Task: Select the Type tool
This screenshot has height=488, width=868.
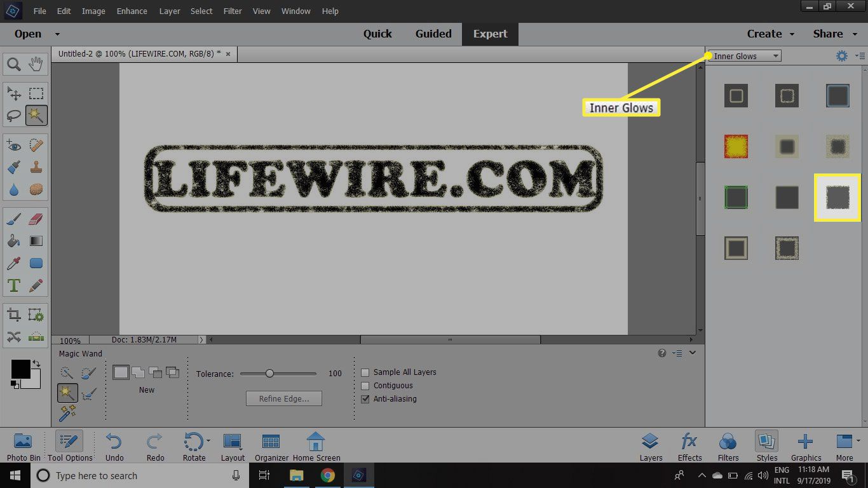Action: click(x=14, y=285)
